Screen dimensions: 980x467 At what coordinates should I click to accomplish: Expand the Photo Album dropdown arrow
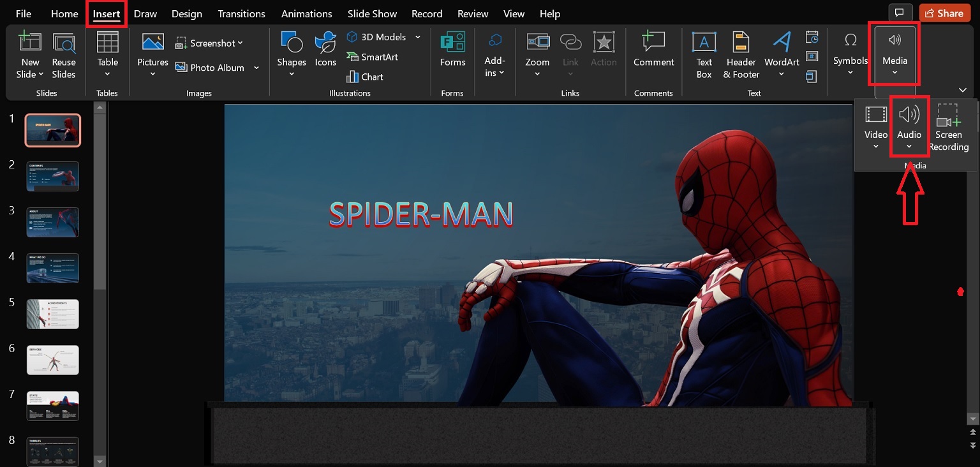point(256,68)
